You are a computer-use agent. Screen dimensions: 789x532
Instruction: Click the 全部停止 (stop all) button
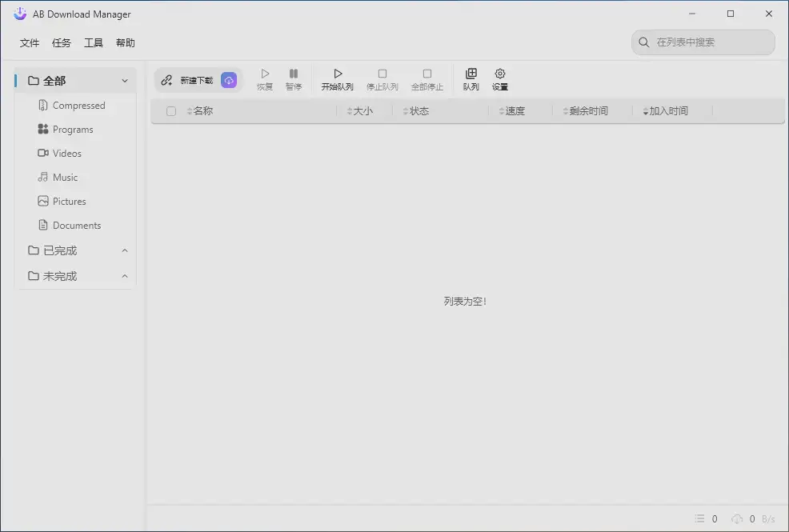(427, 78)
